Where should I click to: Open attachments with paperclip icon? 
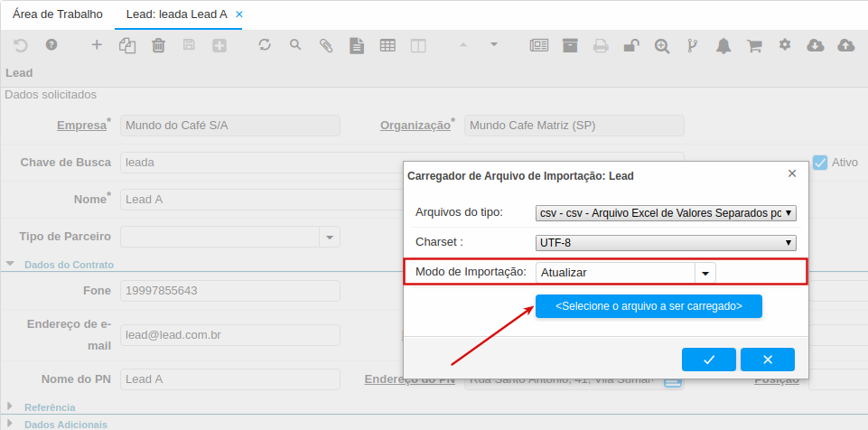pyautogui.click(x=326, y=46)
